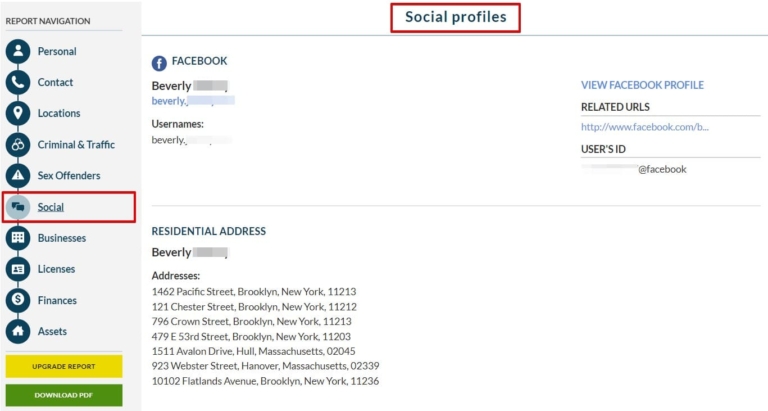Open the View Facebook Profile link
Viewport: 768px width, 411px height.
tap(642, 85)
